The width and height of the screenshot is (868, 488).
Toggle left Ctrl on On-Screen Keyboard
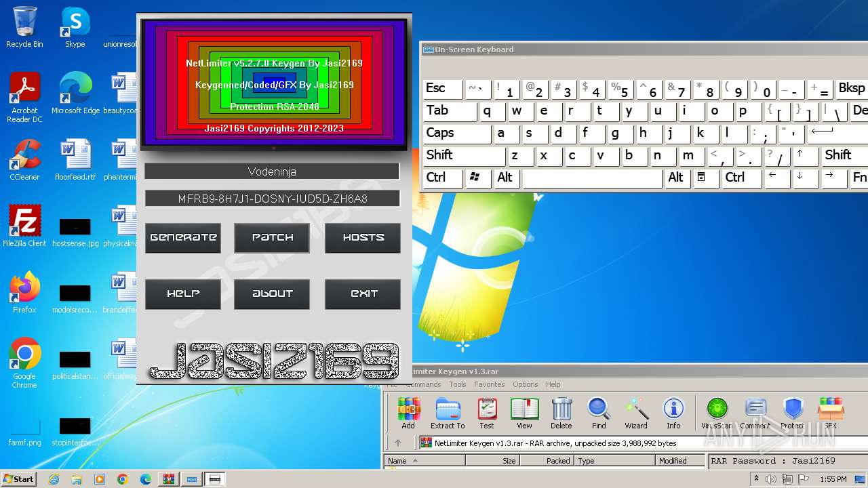coord(443,178)
